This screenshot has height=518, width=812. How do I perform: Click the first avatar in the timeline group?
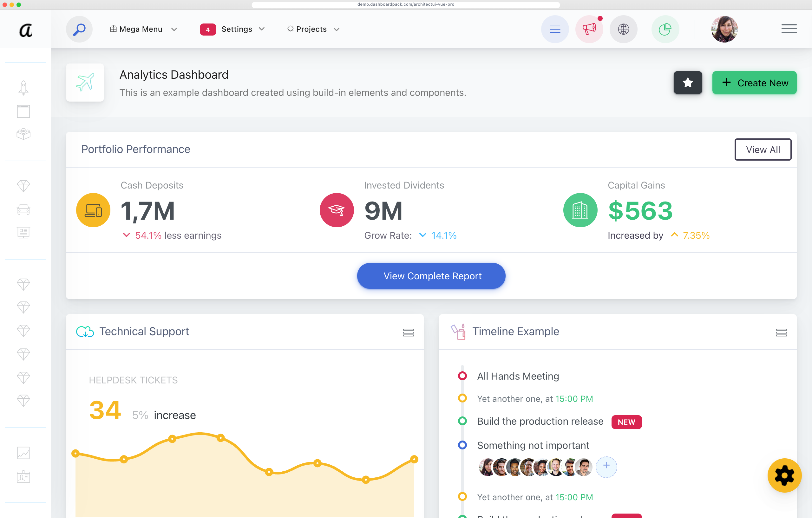(487, 467)
